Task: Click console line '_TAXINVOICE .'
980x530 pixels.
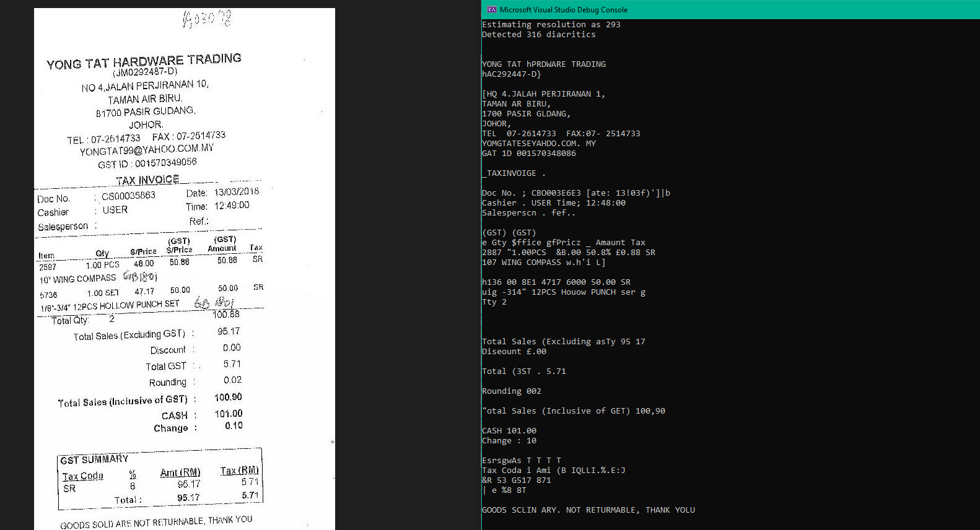Action: [514, 173]
